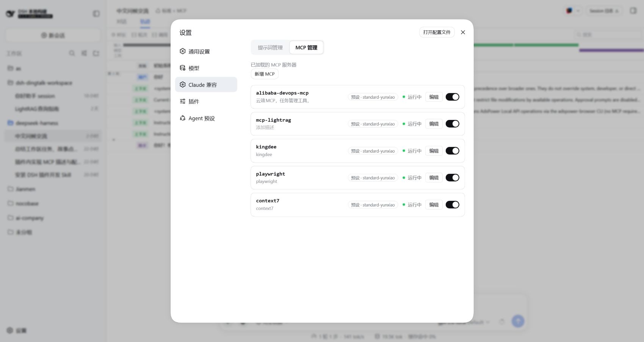This screenshot has width=644, height=342.
Task: Select the MCP 管理 tab
Action: 306,47
